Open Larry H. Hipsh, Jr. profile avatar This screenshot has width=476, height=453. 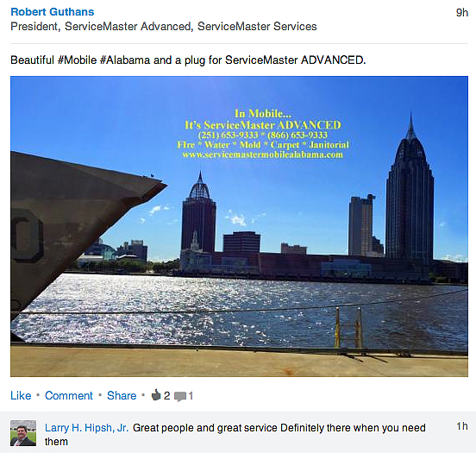tap(23, 433)
